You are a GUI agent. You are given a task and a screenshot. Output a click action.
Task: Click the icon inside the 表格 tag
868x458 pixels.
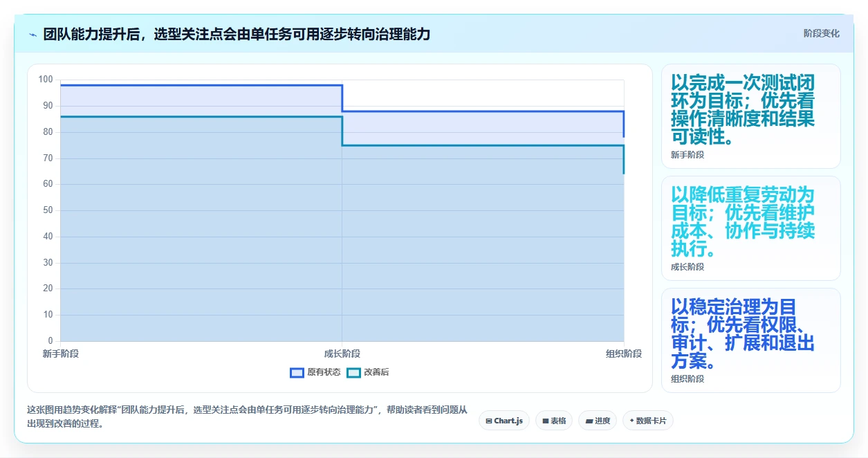pyautogui.click(x=546, y=421)
